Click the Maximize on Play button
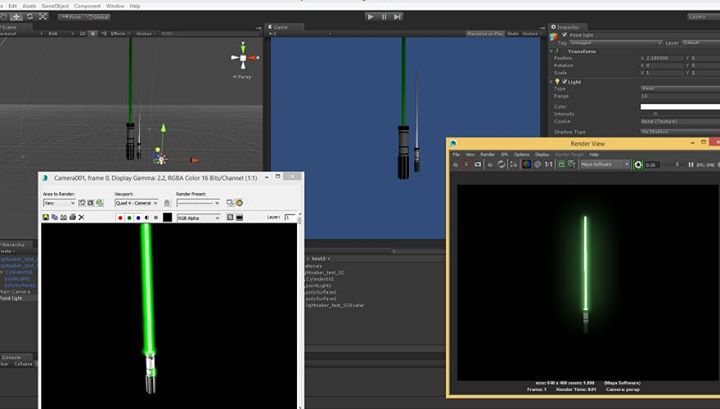 coord(487,33)
